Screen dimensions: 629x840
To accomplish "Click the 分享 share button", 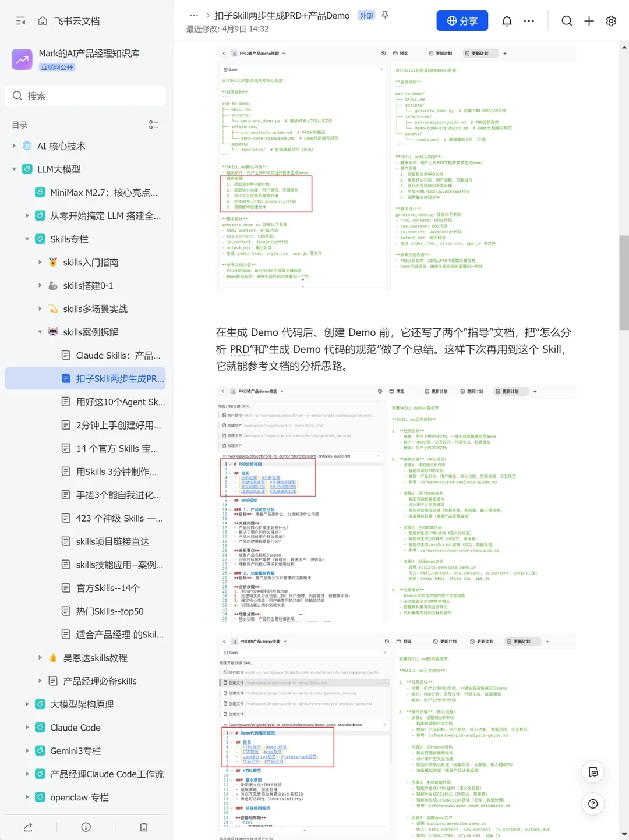I will [462, 21].
